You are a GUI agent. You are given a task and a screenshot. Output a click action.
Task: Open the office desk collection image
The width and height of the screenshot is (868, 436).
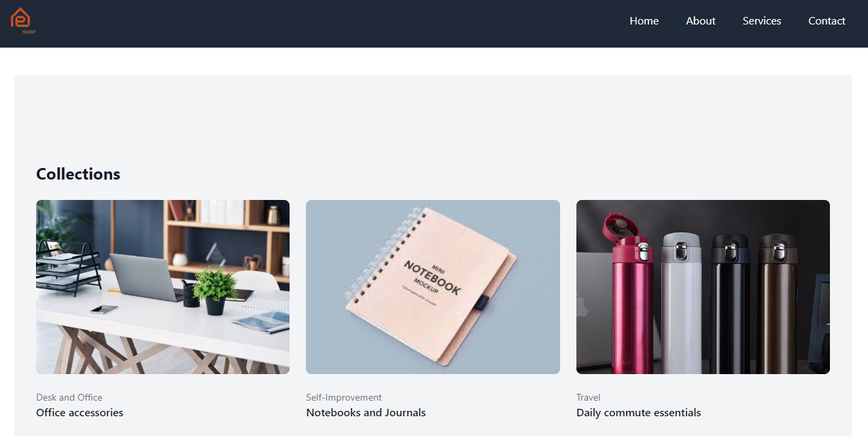coord(162,287)
